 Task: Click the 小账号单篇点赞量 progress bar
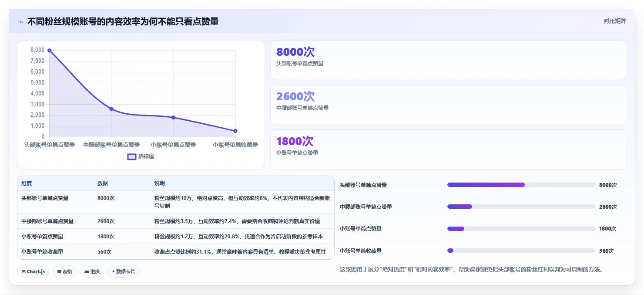click(521, 228)
